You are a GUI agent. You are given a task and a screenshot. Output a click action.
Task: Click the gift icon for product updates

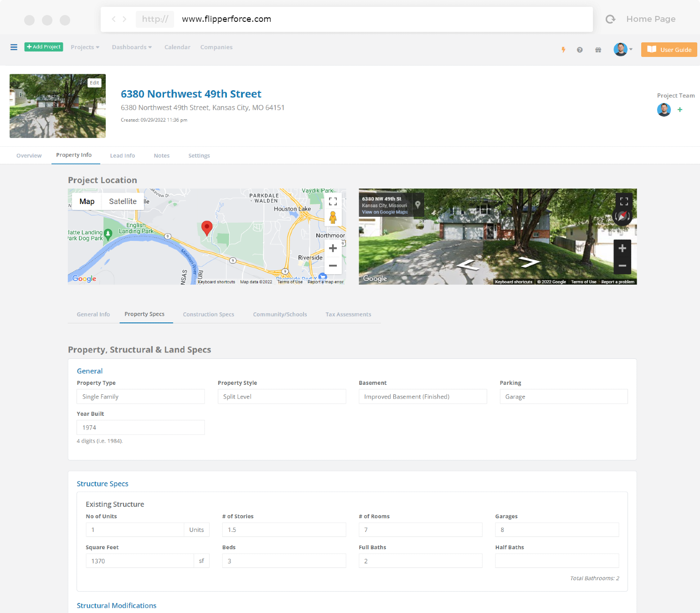pos(598,50)
